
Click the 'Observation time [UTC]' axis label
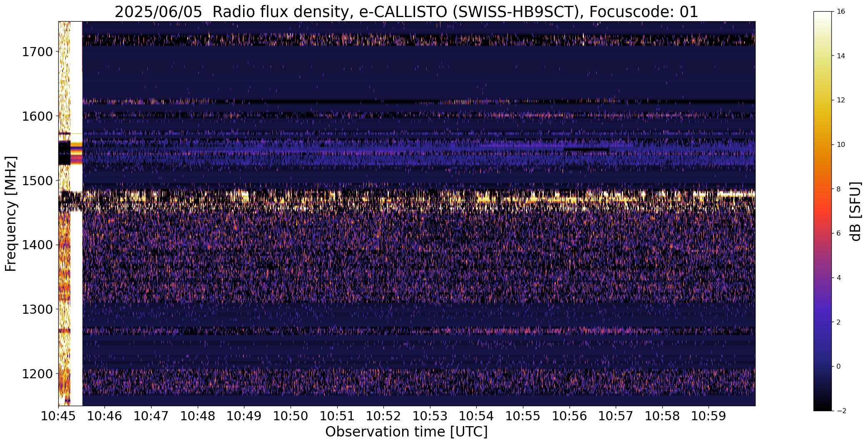406,432
